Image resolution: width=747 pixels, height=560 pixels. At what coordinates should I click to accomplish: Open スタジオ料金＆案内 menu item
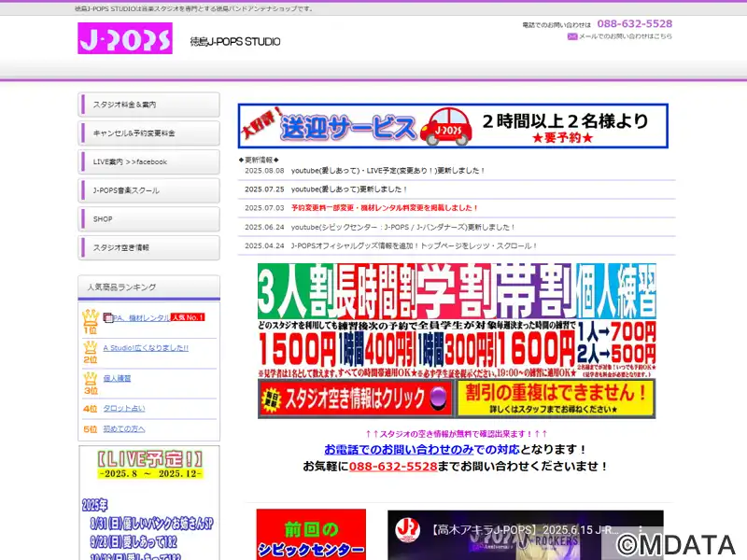coord(148,105)
